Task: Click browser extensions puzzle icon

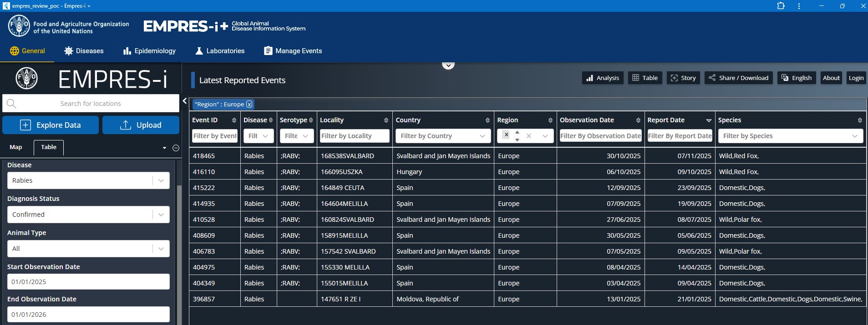Action: click(781, 6)
